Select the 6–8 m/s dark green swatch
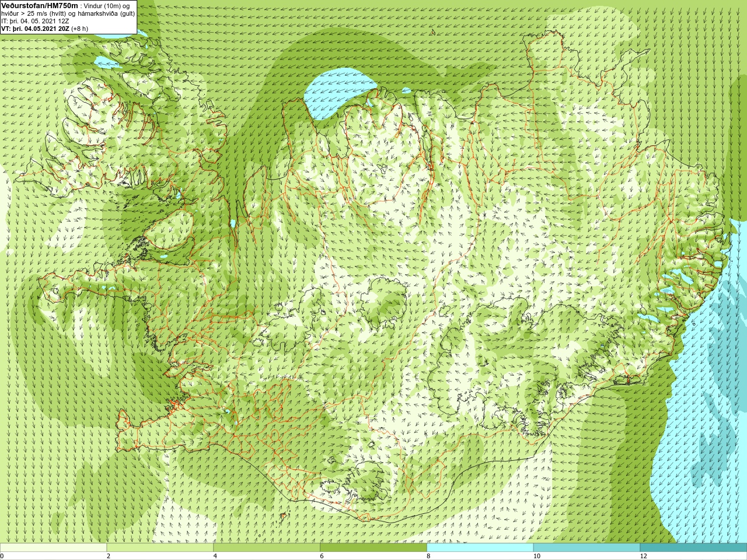This screenshot has width=747, height=560. 373,548
